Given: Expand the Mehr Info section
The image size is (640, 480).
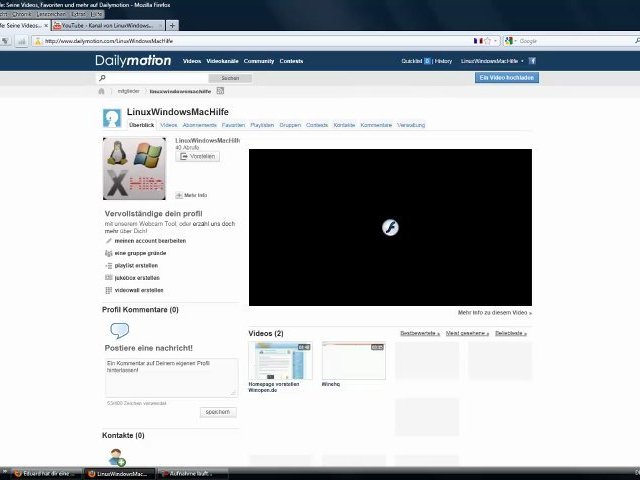Looking at the screenshot, I should click(191, 195).
